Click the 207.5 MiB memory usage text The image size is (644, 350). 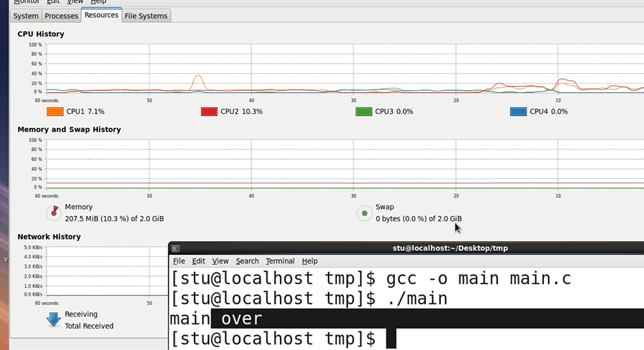click(x=114, y=218)
